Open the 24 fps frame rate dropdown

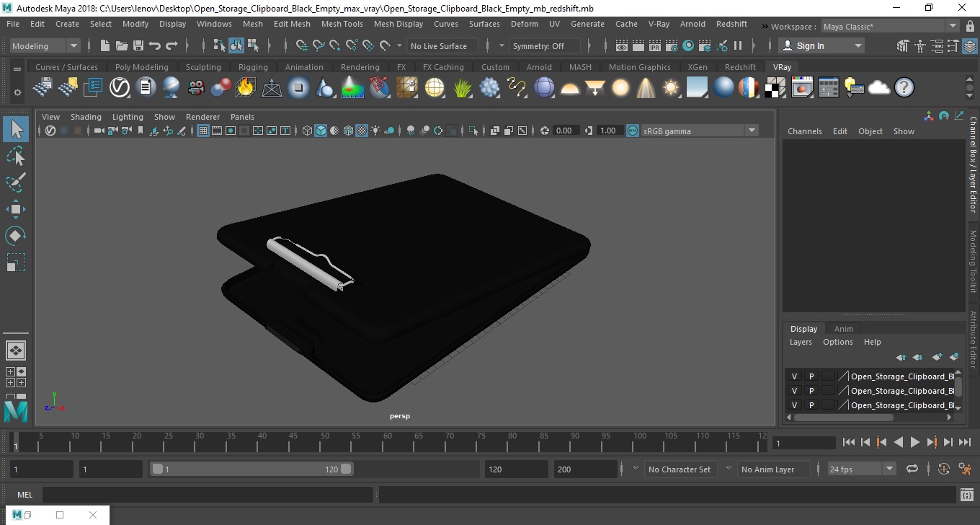[x=861, y=469]
